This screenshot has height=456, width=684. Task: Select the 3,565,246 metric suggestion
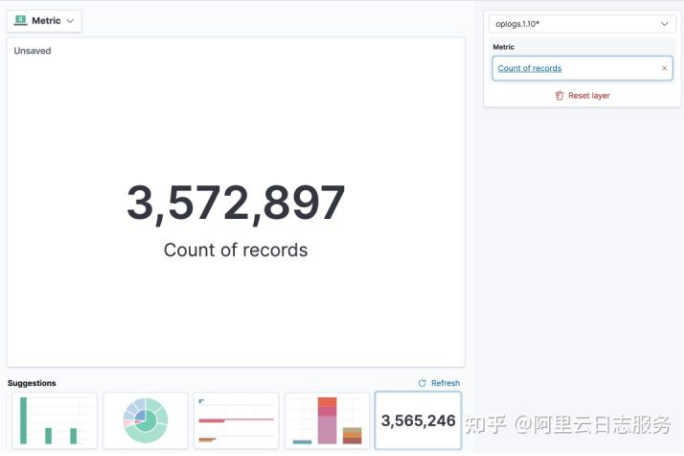(x=418, y=421)
